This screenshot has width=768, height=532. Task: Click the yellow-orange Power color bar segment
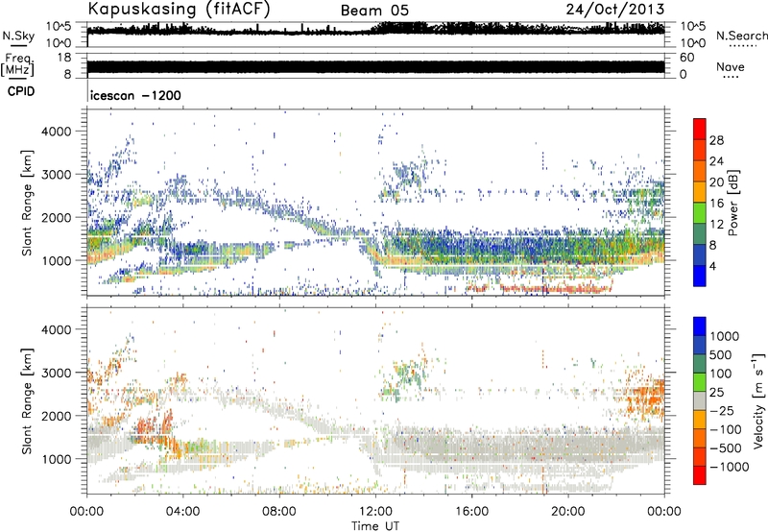click(700, 191)
